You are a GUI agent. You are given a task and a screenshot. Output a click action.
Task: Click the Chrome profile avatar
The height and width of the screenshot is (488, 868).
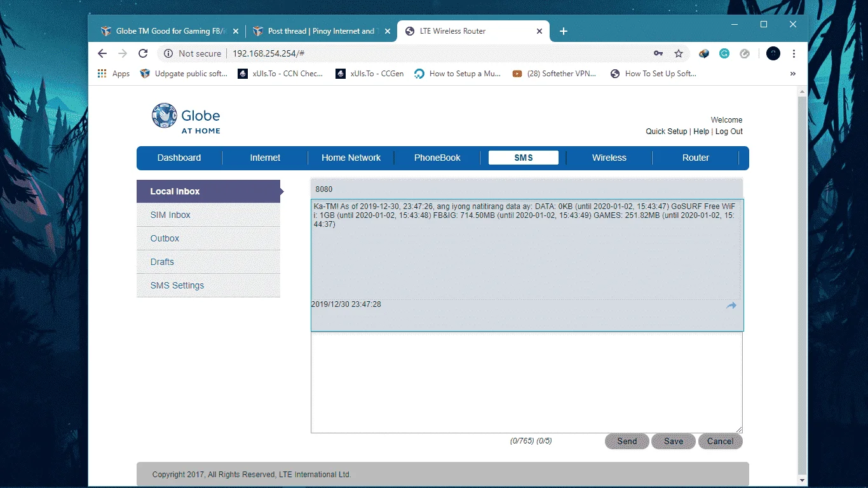[x=773, y=53]
